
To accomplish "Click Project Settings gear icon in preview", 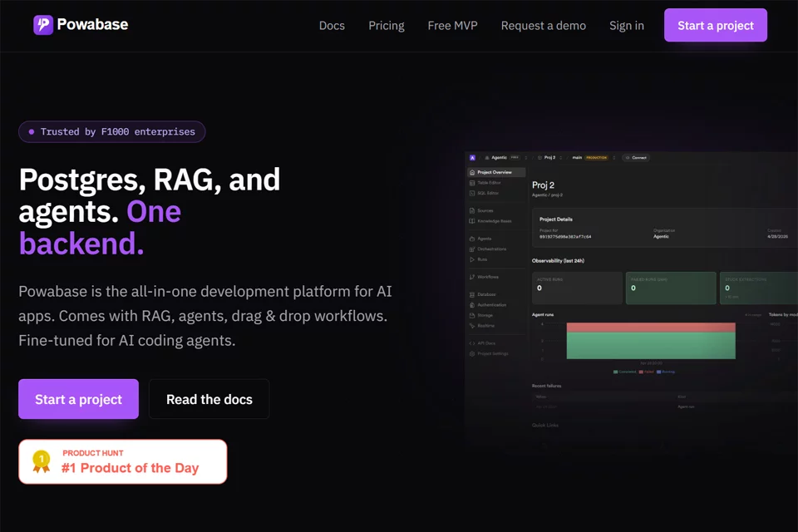I will tap(472, 354).
